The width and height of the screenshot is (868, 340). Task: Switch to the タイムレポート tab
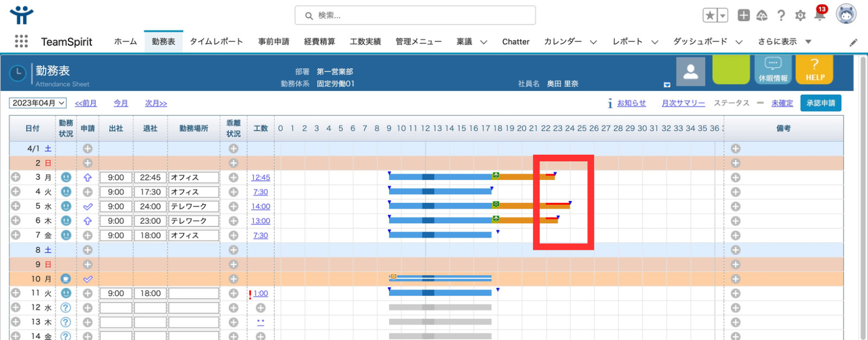click(216, 42)
